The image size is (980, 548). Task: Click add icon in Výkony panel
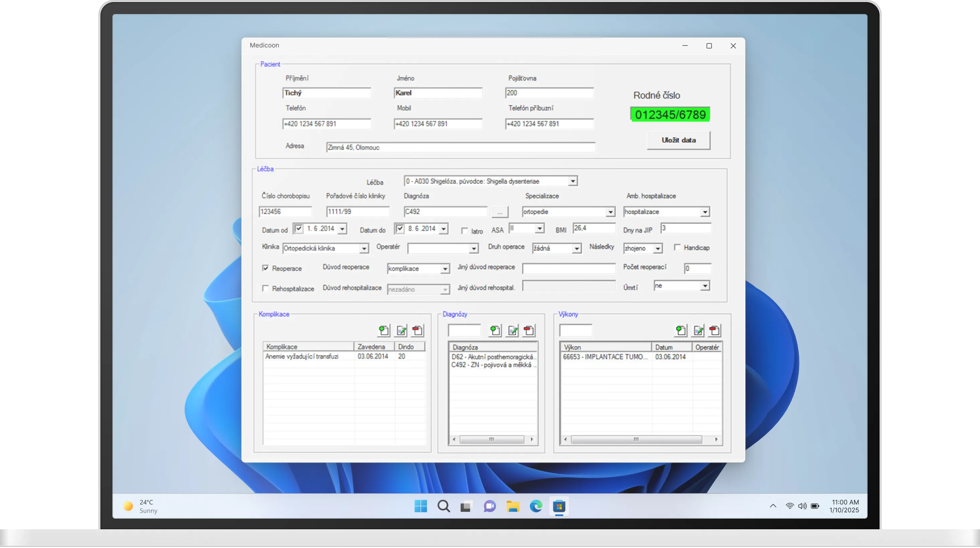pos(680,331)
